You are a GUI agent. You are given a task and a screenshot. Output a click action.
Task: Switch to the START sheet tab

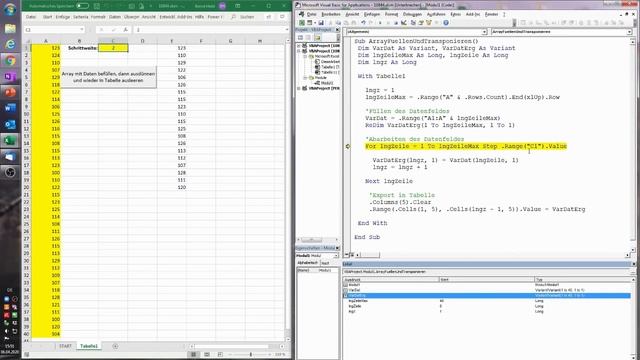coord(65,346)
